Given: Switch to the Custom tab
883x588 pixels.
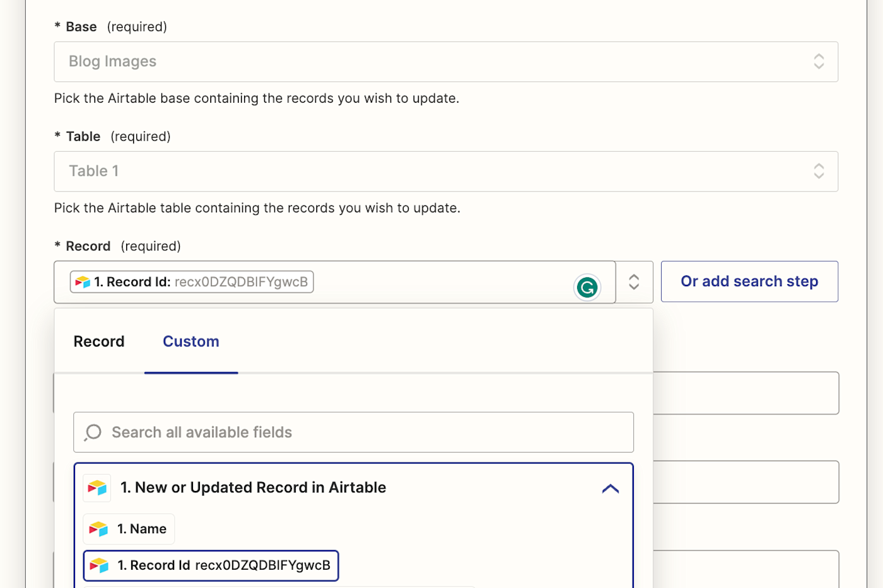Looking at the screenshot, I should coord(191,342).
